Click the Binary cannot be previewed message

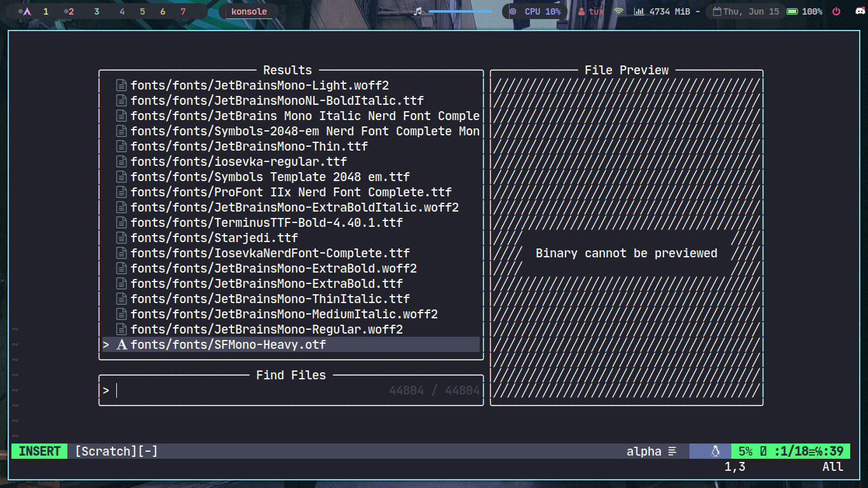(x=627, y=253)
